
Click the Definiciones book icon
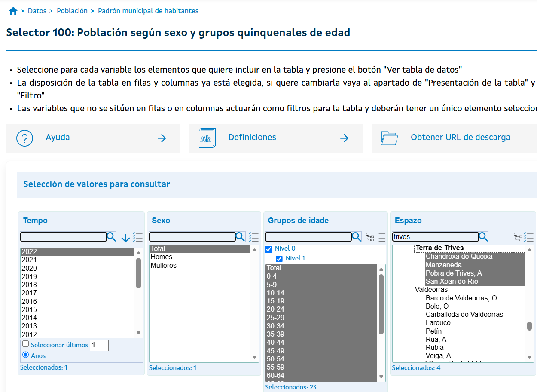coord(207,138)
